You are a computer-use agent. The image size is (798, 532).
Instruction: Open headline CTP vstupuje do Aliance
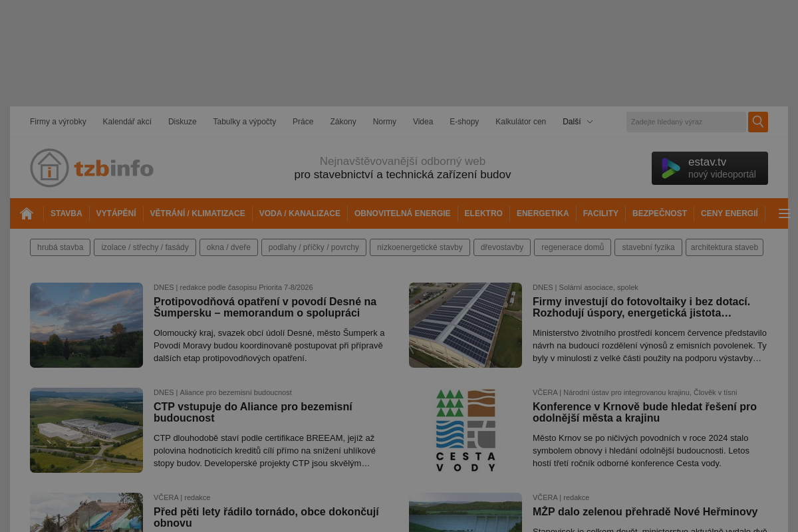tap(253, 412)
